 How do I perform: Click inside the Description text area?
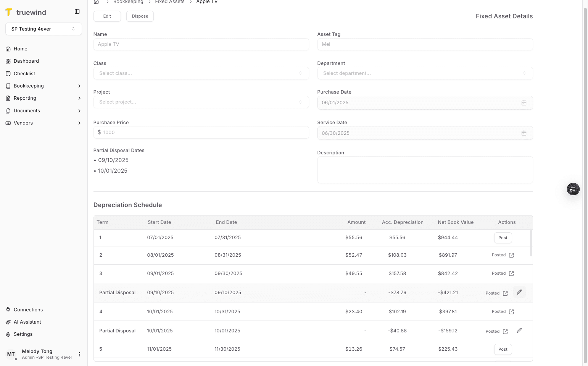(x=425, y=170)
